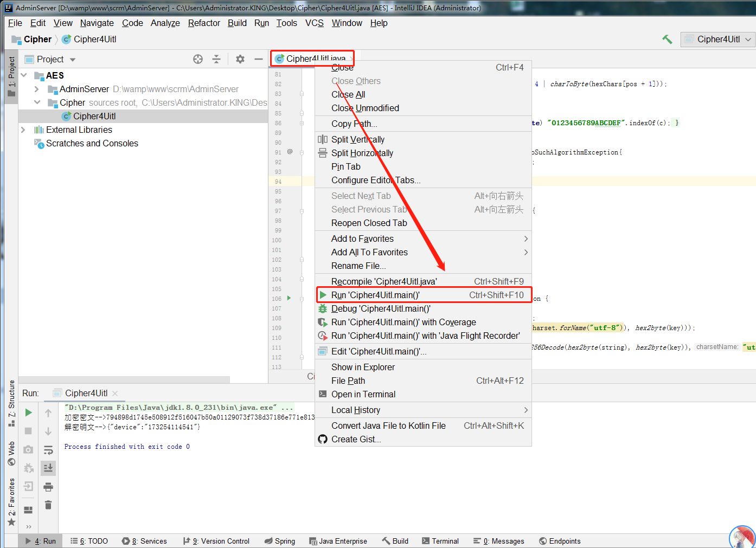
Task: Choose Debug 'Cipher4Uitl.main()' entry
Action: (423, 308)
